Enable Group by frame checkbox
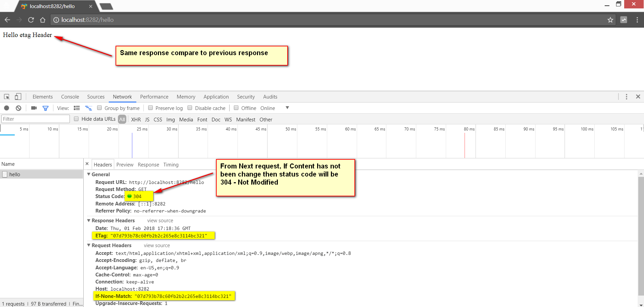 pos(99,108)
